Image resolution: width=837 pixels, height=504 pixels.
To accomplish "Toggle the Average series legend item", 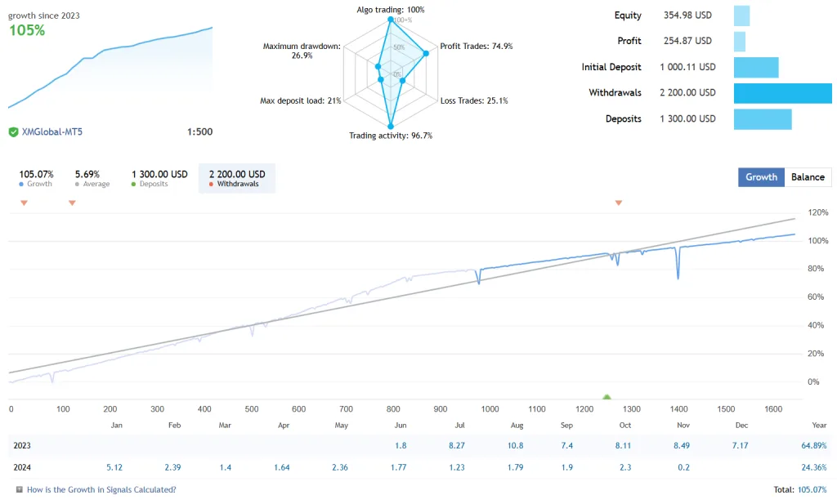I will [92, 178].
